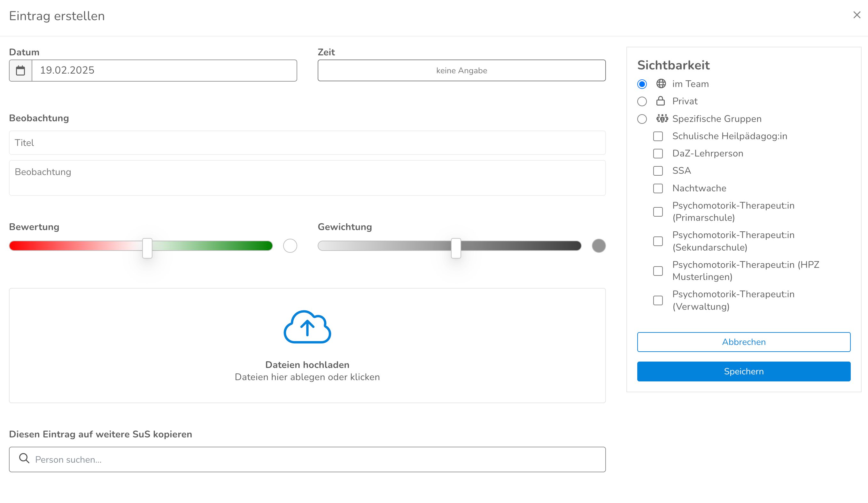
Task: Click into the Titel input field
Action: [307, 143]
